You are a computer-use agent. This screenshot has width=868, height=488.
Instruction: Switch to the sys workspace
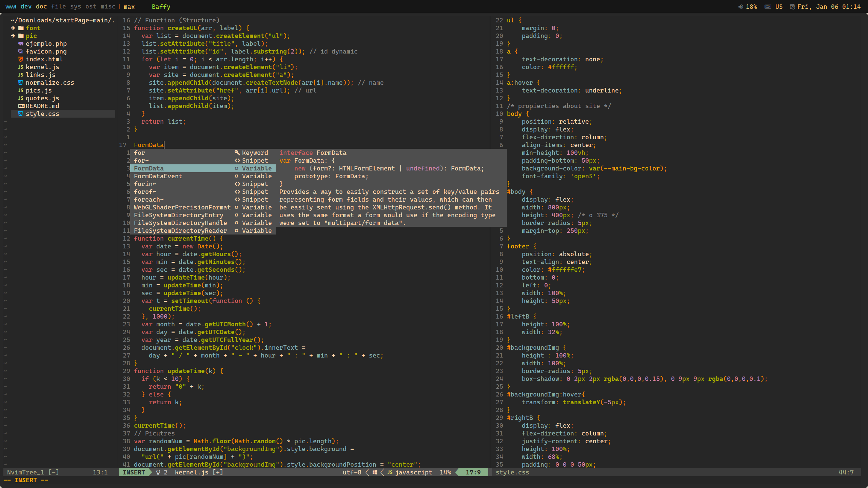[x=76, y=6]
